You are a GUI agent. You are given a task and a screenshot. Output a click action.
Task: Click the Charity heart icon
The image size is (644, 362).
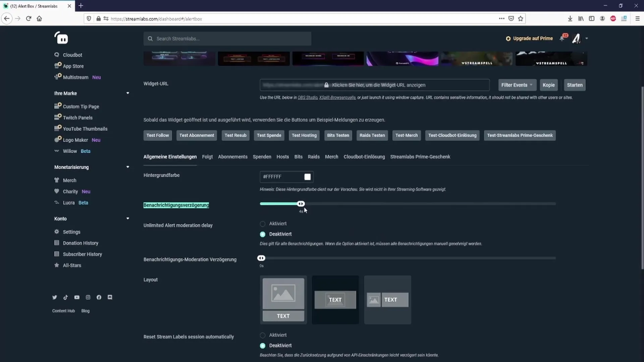tap(57, 191)
